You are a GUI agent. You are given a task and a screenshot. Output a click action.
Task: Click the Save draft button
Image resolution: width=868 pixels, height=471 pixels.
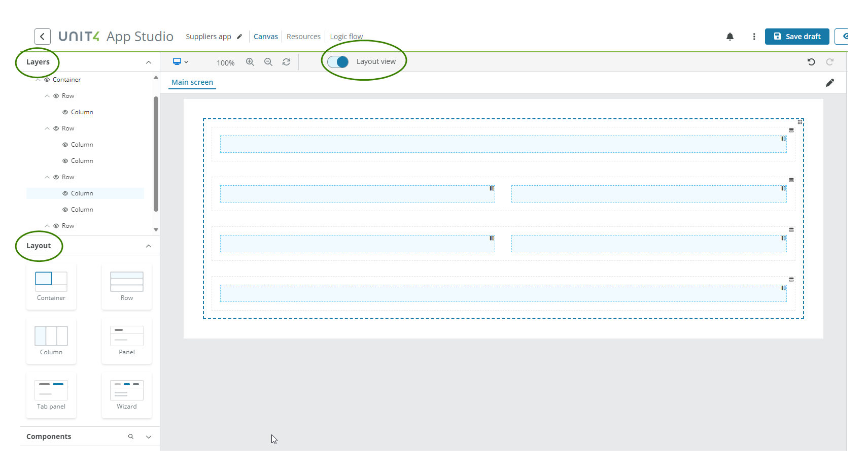click(x=796, y=36)
